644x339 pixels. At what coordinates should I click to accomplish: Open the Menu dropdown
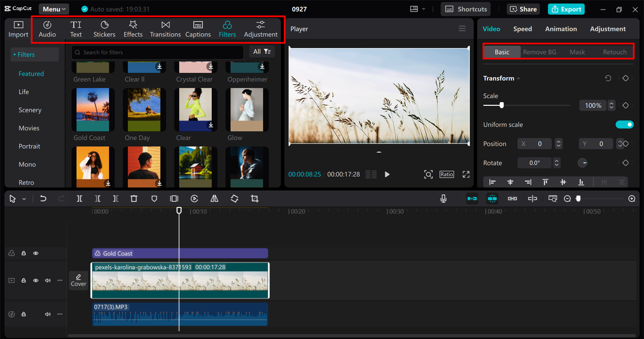coord(54,9)
